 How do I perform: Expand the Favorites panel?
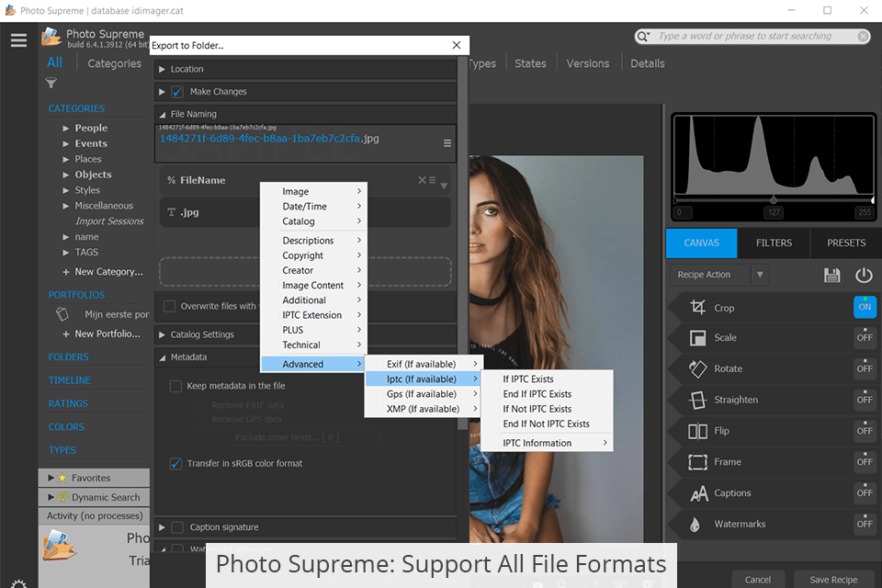coord(51,478)
